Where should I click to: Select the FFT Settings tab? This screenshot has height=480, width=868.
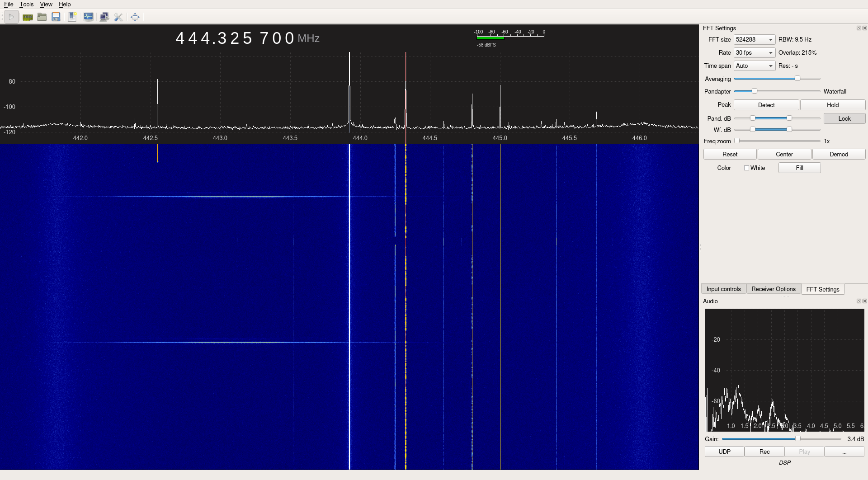coord(823,289)
